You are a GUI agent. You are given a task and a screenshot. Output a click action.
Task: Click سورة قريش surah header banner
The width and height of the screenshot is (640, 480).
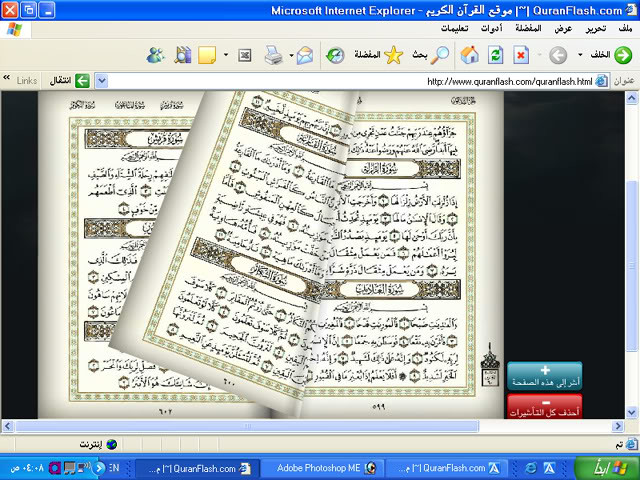pos(140,139)
